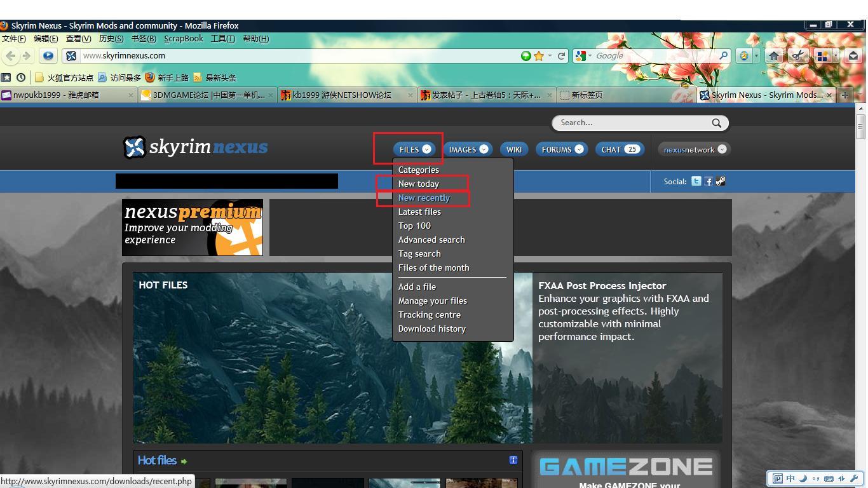This screenshot has height=488, width=868.
Task: Toggle IME Chinese/English mode '中'
Action: [x=790, y=478]
